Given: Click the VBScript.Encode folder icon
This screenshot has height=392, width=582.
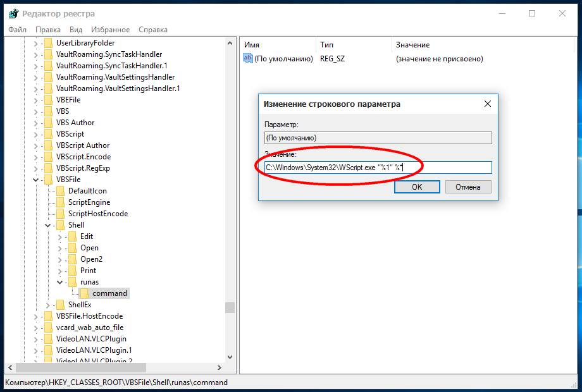Looking at the screenshot, I should click(x=48, y=157).
